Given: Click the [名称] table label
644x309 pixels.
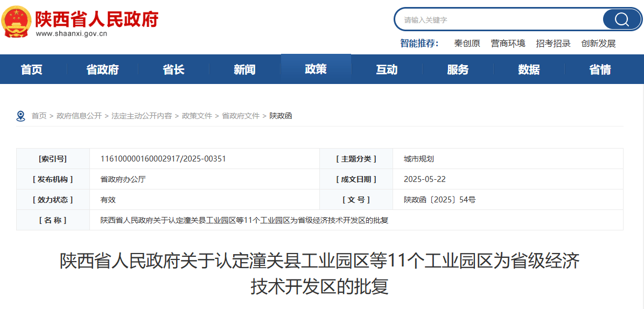Looking at the screenshot, I should point(53,220).
